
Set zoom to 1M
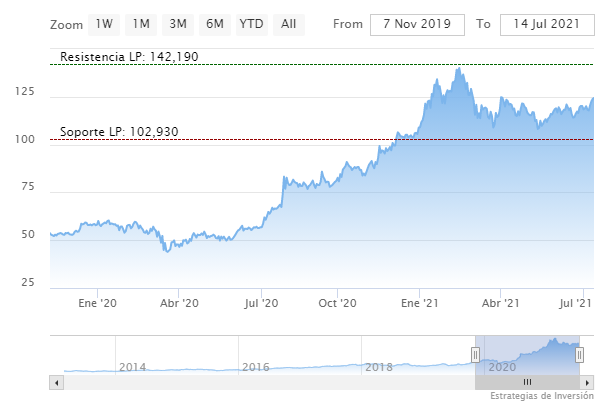click(x=141, y=23)
